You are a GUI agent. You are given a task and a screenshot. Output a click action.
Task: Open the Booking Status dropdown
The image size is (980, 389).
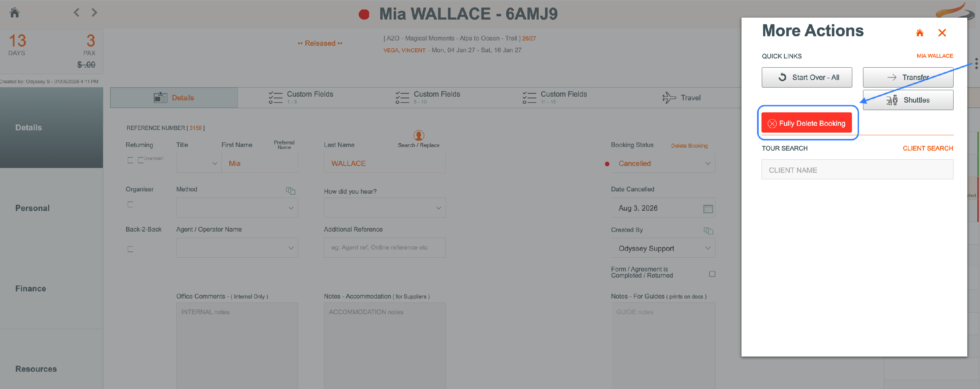click(x=663, y=163)
